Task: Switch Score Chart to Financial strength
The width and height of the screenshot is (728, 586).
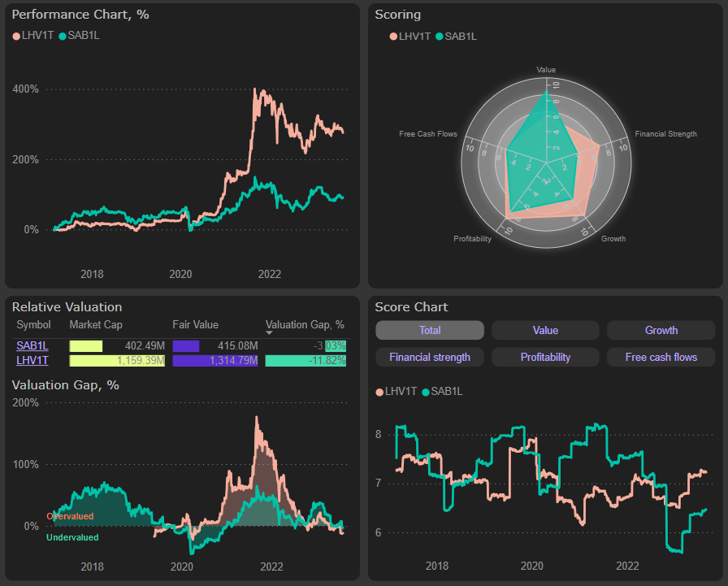Action: point(430,357)
